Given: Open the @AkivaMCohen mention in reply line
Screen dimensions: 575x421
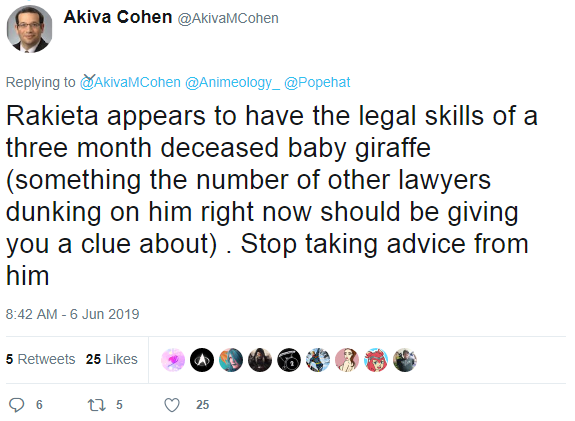Looking at the screenshot, I should [x=130, y=82].
